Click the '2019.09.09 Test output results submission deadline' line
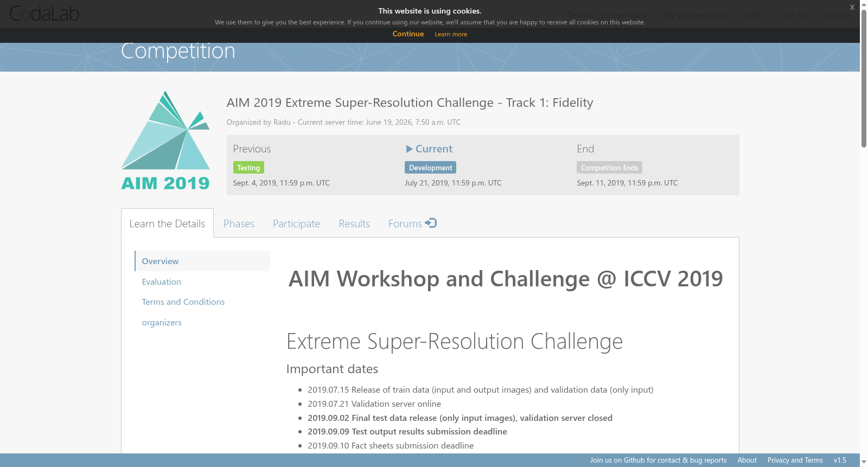Image resolution: width=868 pixels, height=467 pixels. click(407, 431)
